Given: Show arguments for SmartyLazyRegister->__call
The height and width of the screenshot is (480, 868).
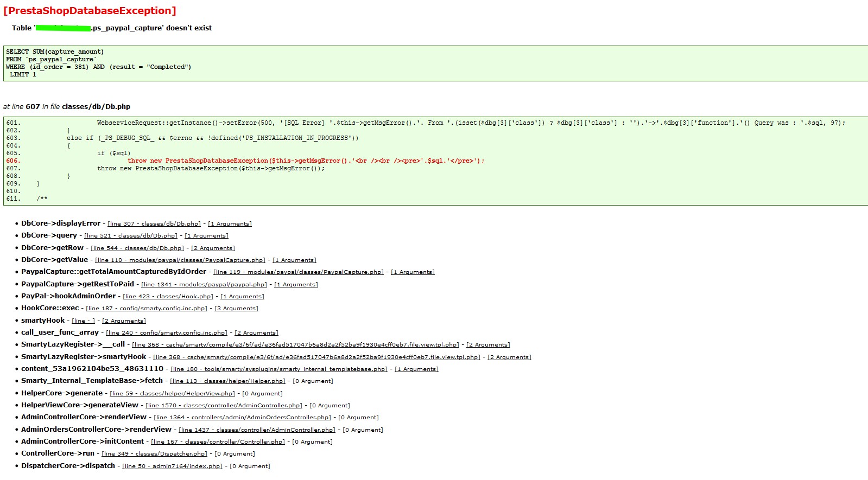Looking at the screenshot, I should click(x=488, y=345).
